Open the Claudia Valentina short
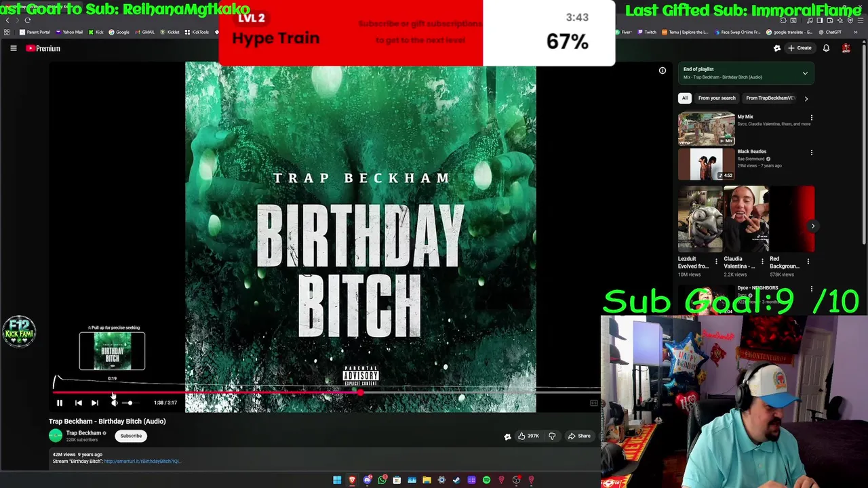Viewport: 868px width, 488px height. [x=746, y=218]
